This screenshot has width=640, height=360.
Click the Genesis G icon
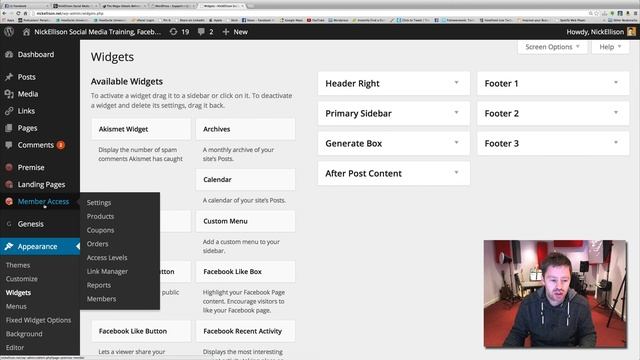pos(9,224)
